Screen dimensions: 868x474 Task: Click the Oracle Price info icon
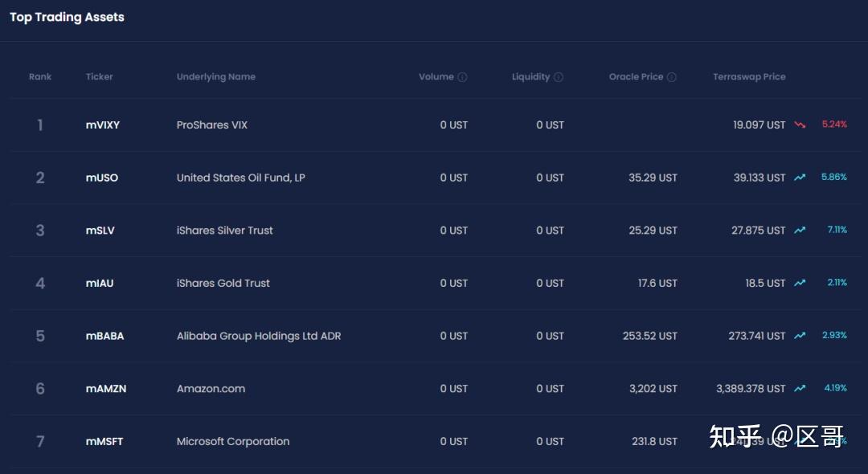coord(672,77)
